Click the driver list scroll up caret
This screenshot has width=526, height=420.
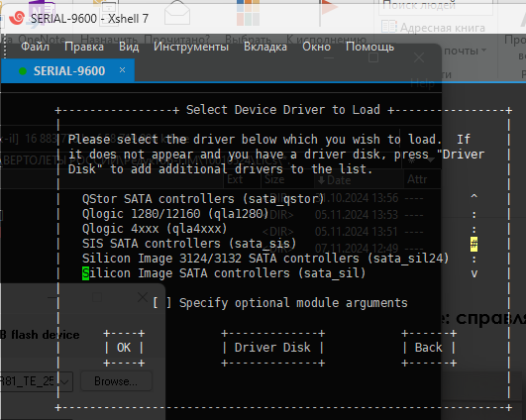tap(473, 197)
